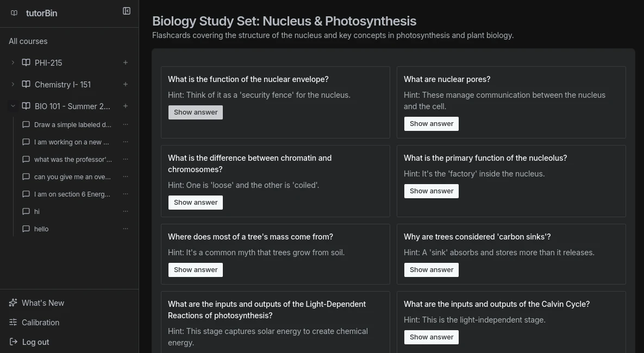
Task: Click the Log out arrow icon
Action: click(13, 342)
